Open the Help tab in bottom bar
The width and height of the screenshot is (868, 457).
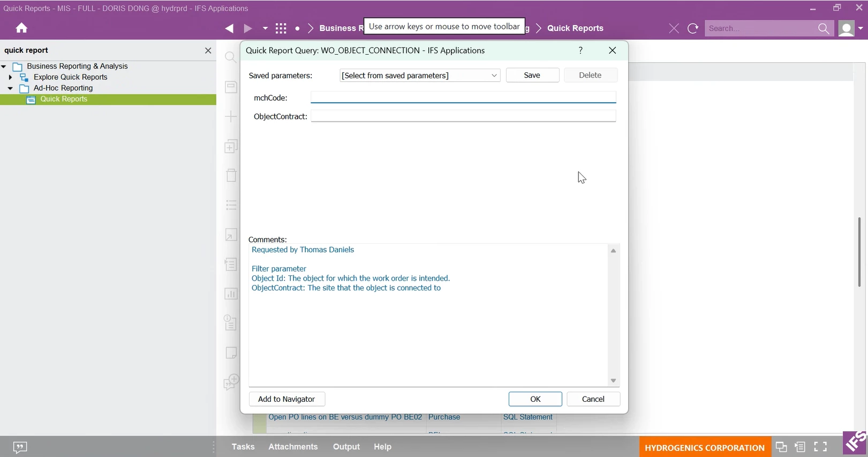coord(382,447)
